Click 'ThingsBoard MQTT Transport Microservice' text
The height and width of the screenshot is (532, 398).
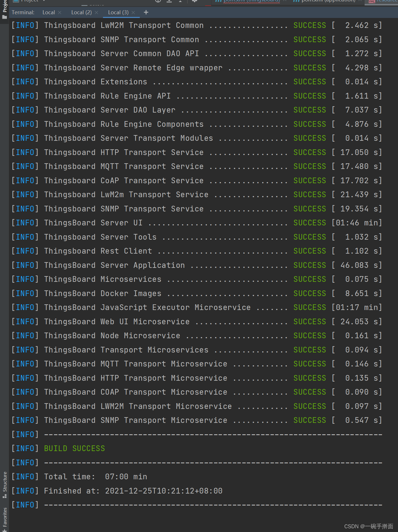click(x=136, y=364)
